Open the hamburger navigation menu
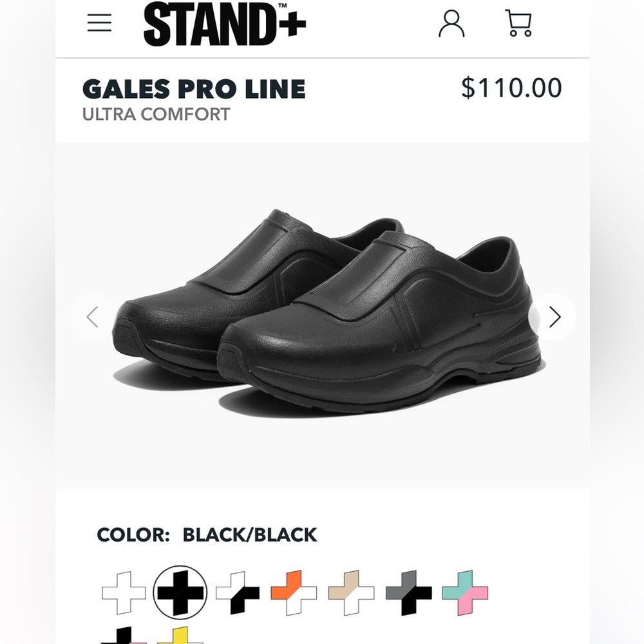This screenshot has width=644, height=644. pos(99,23)
